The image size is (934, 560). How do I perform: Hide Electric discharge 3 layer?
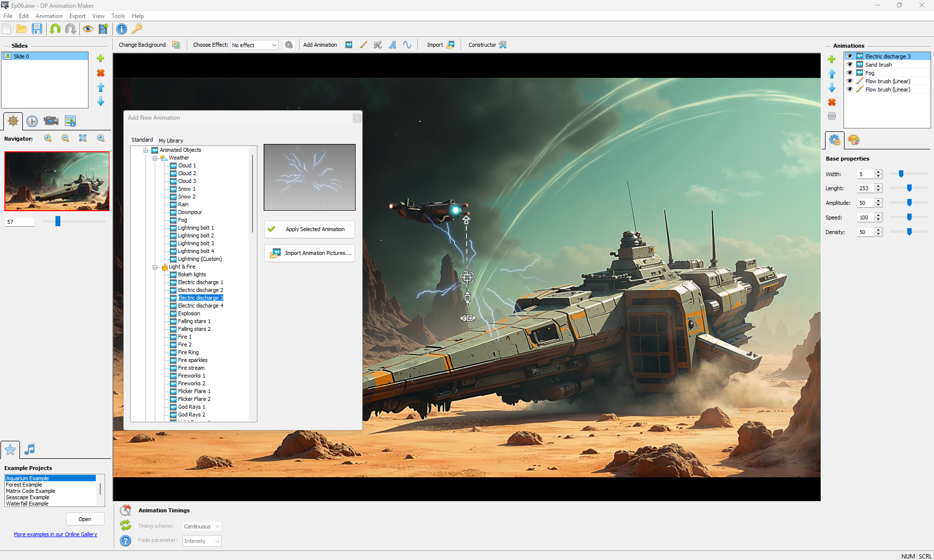pos(850,56)
